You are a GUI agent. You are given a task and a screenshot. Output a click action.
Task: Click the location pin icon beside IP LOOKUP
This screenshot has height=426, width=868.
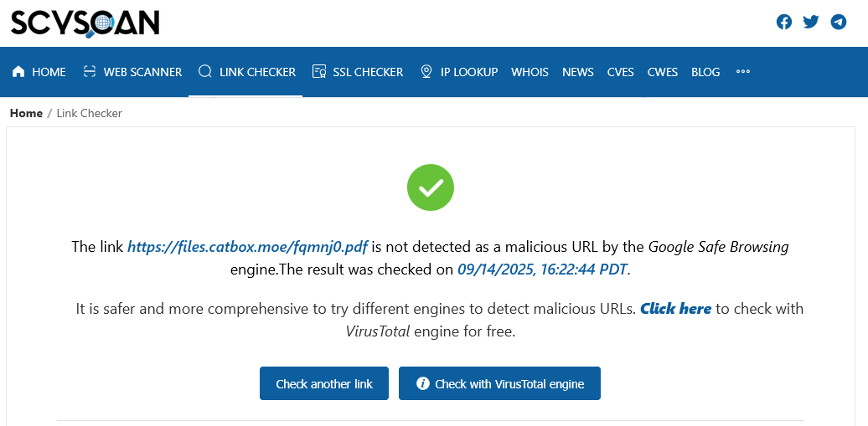coord(426,72)
